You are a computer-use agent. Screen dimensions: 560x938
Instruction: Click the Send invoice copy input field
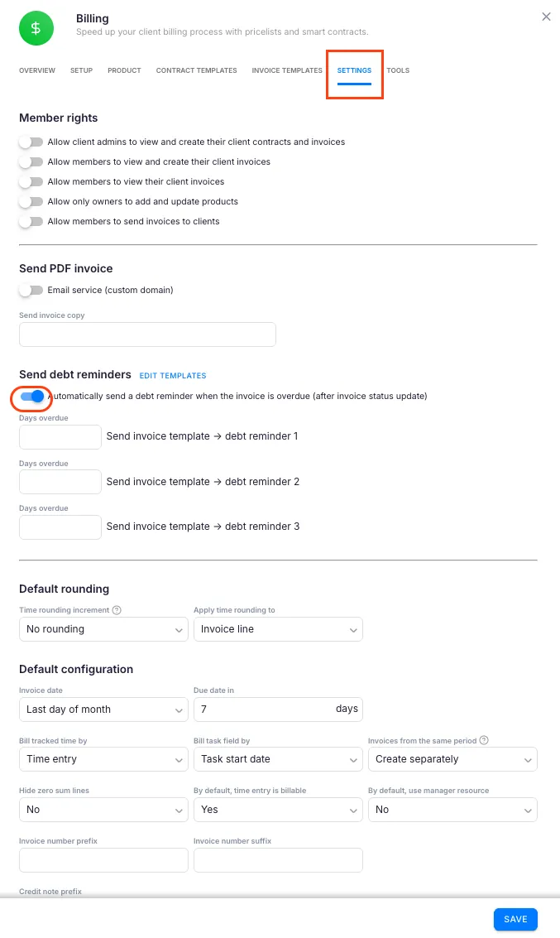147,334
